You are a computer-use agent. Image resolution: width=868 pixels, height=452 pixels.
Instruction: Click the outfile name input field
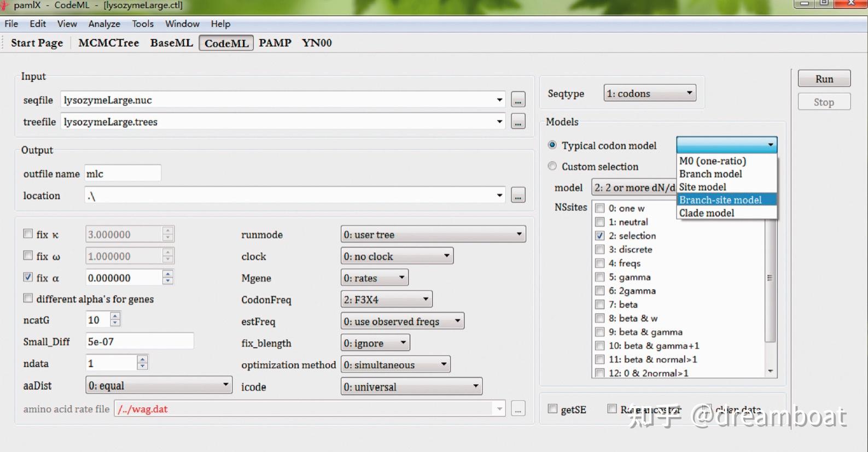tap(123, 174)
